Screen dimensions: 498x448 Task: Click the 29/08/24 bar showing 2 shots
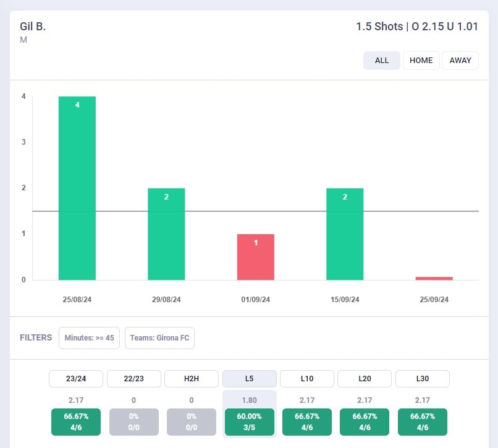pos(166,234)
